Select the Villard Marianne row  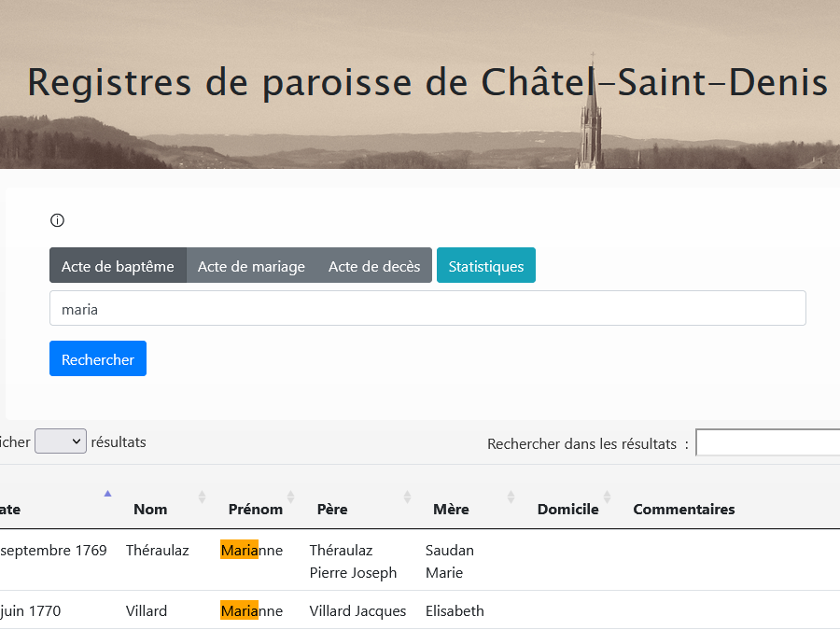tap(373, 611)
